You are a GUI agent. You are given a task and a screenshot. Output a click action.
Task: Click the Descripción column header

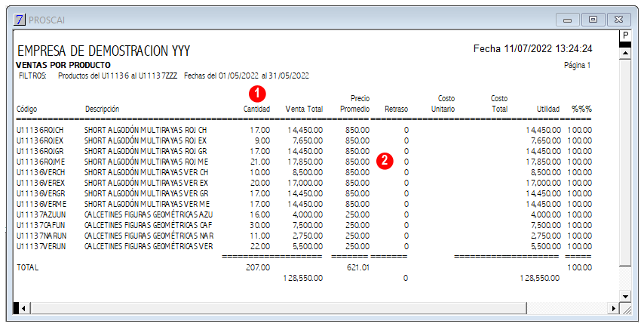103,109
